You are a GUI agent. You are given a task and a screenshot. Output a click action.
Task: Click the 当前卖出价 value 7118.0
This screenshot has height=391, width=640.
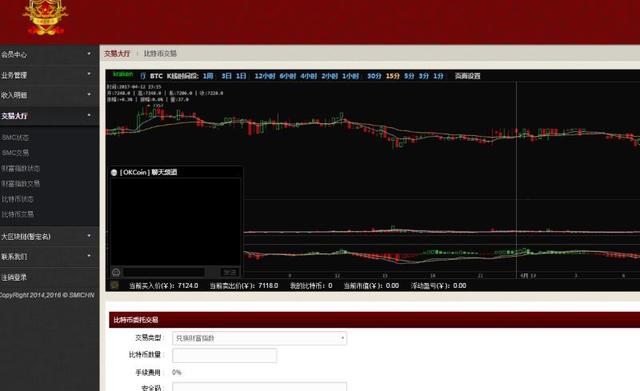[x=268, y=286]
